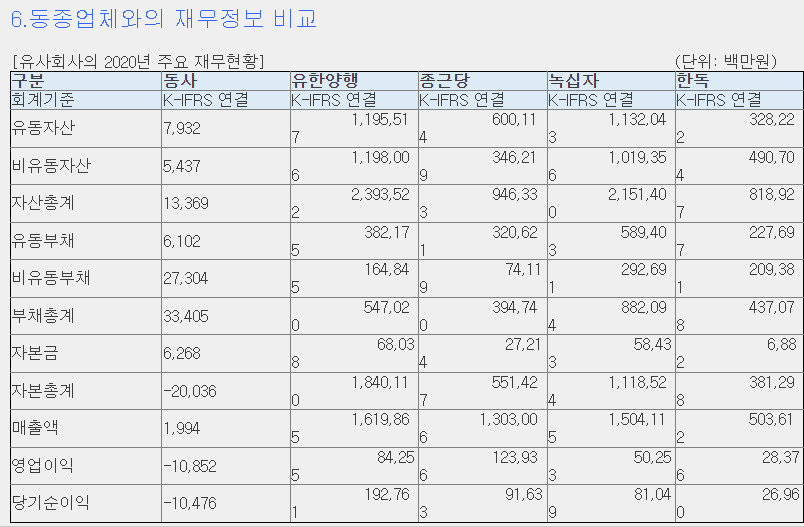Select the value '227,69'
804x527 pixels.
click(x=772, y=232)
